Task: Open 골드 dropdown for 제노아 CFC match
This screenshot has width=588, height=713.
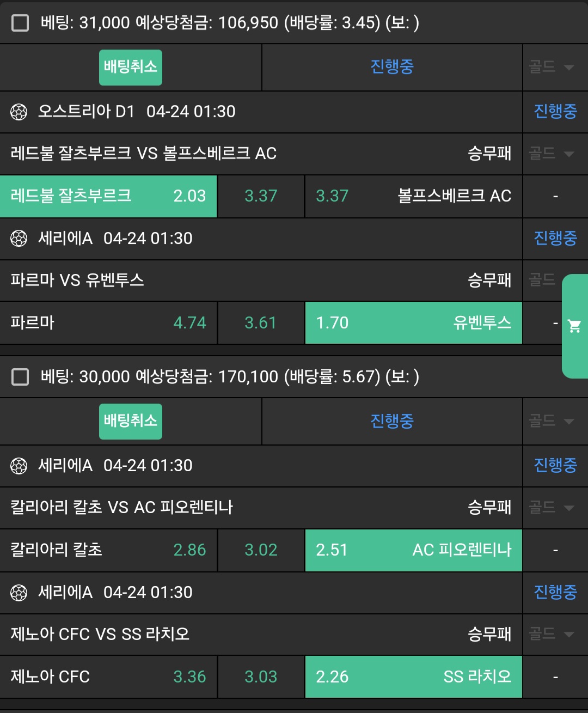Action: click(552, 634)
